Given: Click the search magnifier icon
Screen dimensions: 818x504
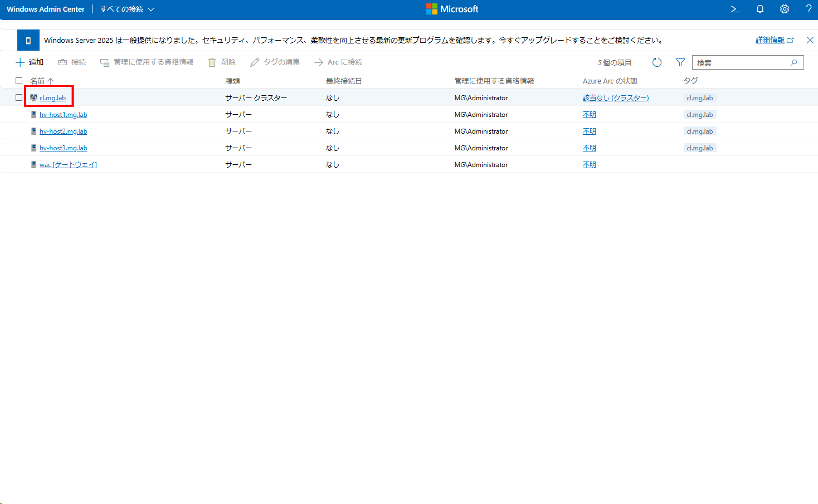Looking at the screenshot, I should point(794,63).
